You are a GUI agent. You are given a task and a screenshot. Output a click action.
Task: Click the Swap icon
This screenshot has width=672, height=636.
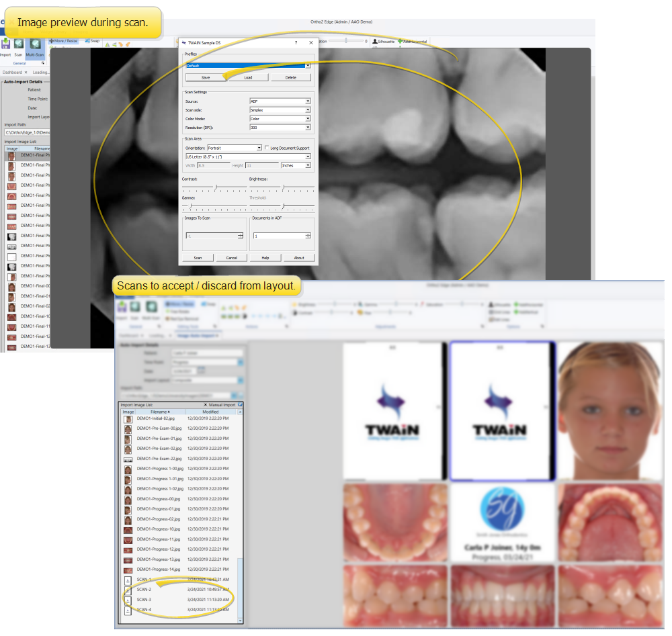92,40
